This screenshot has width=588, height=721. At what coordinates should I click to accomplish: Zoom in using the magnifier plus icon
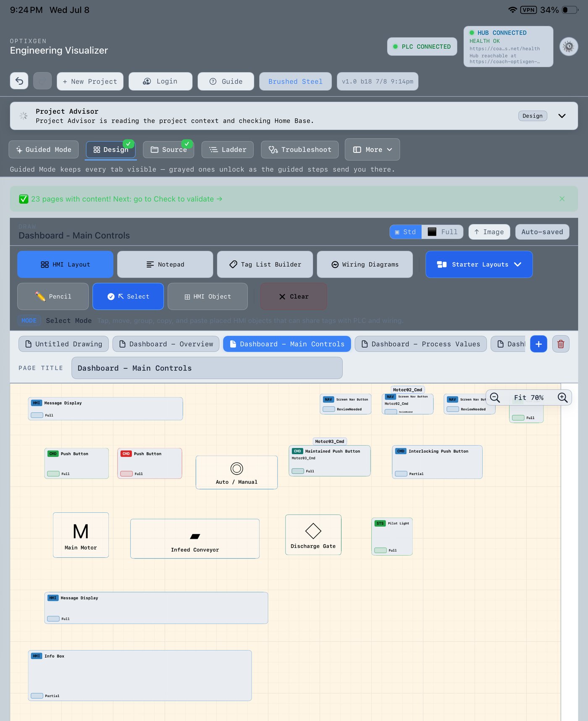coord(563,398)
